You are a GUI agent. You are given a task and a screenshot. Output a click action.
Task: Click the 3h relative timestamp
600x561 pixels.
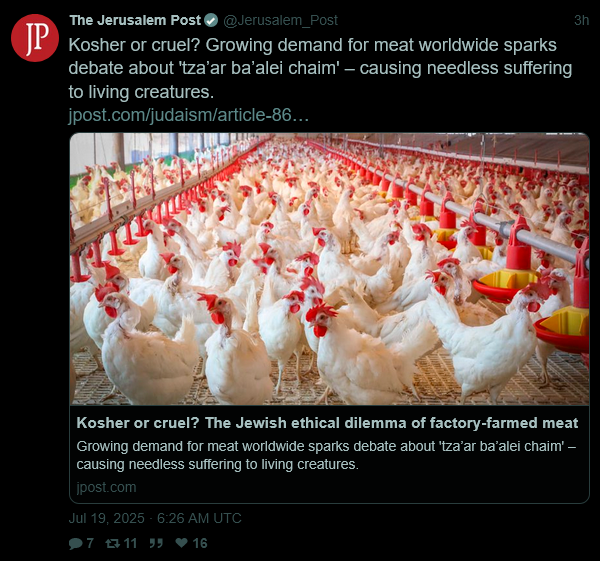click(x=581, y=20)
